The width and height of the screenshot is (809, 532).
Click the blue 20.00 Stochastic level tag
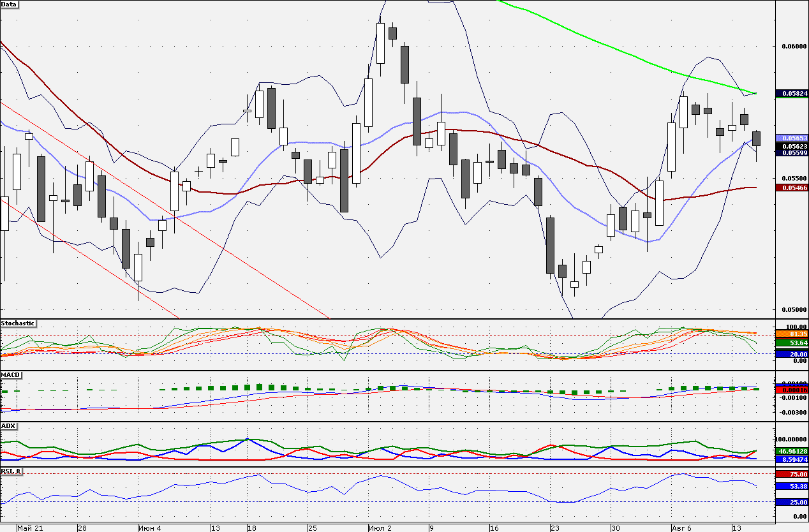tap(792, 354)
